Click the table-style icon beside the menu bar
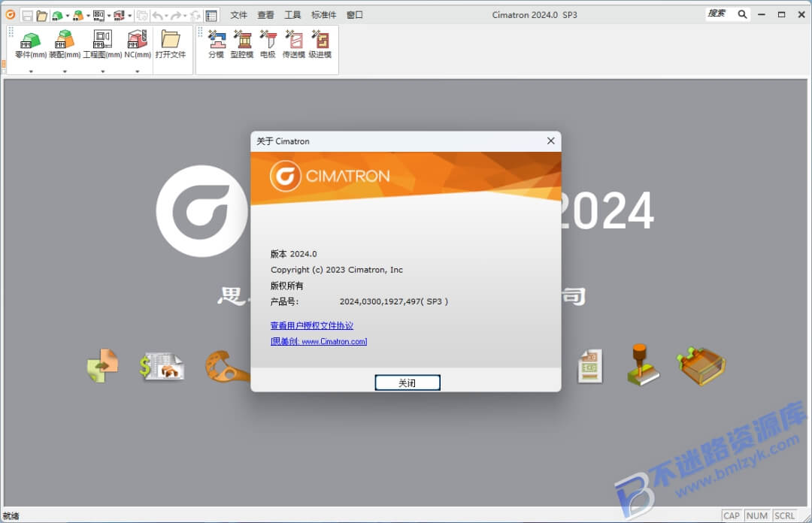812x523 pixels. coord(211,16)
